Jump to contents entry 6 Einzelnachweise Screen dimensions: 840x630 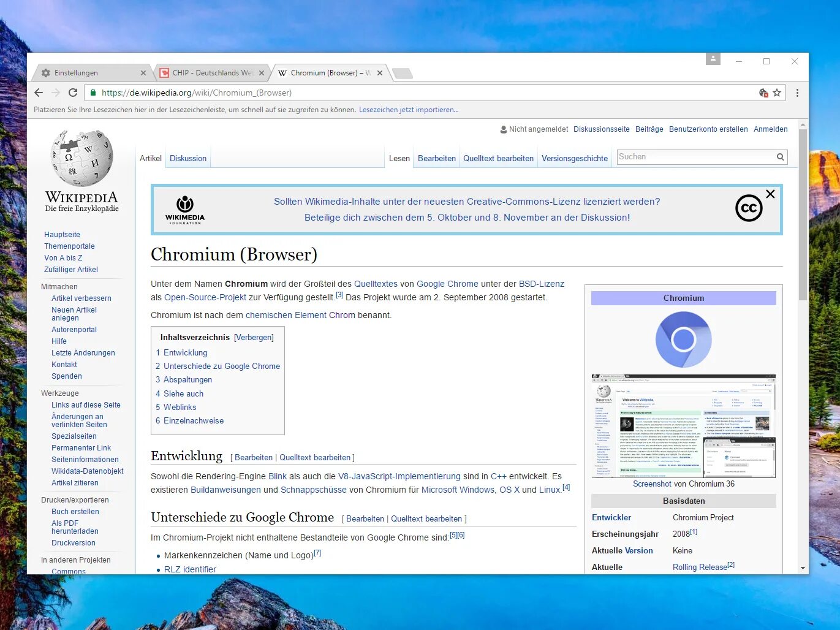(189, 420)
